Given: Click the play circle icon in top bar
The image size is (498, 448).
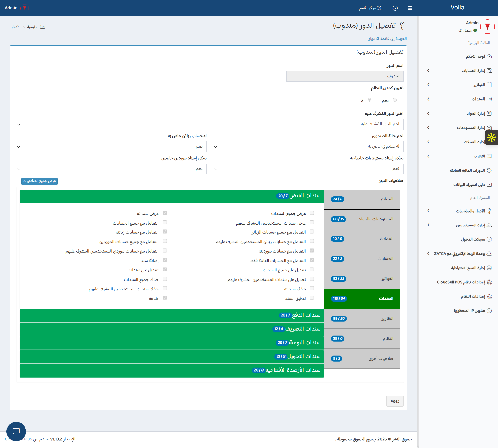Looking at the screenshot, I should [395, 8].
